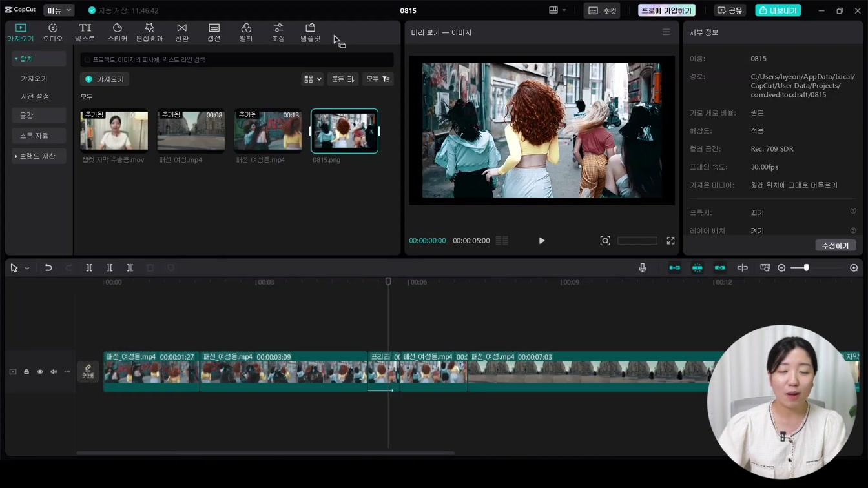Click the preview quality grid icon beside the timecode
The image size is (868, 488).
tap(502, 241)
